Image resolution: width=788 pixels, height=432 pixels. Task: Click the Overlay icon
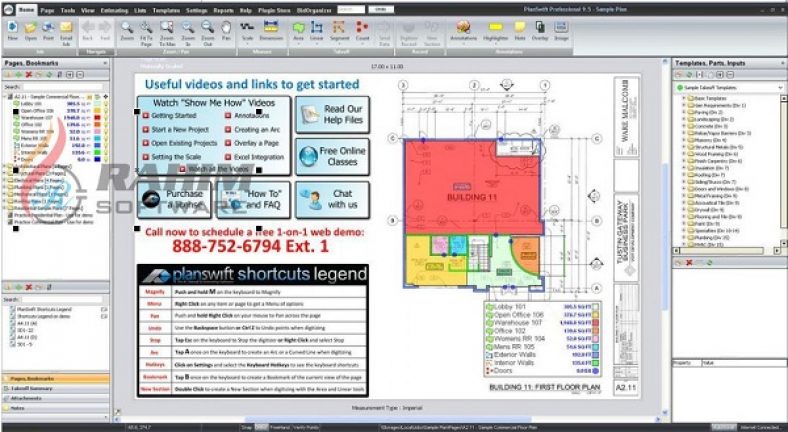540,28
